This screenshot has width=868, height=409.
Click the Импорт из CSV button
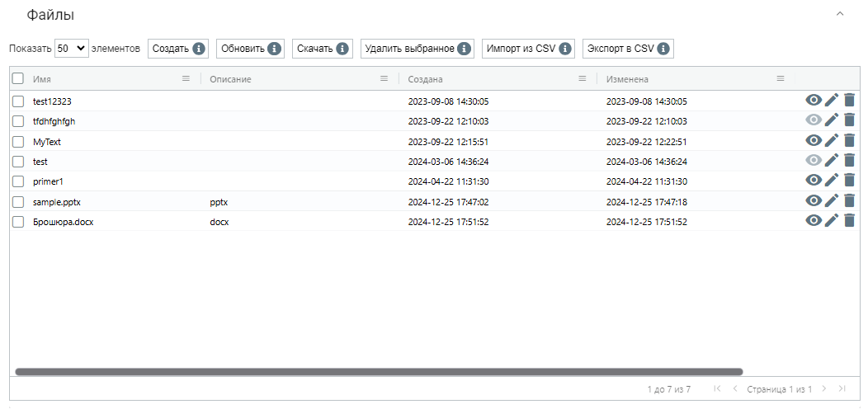tap(529, 49)
